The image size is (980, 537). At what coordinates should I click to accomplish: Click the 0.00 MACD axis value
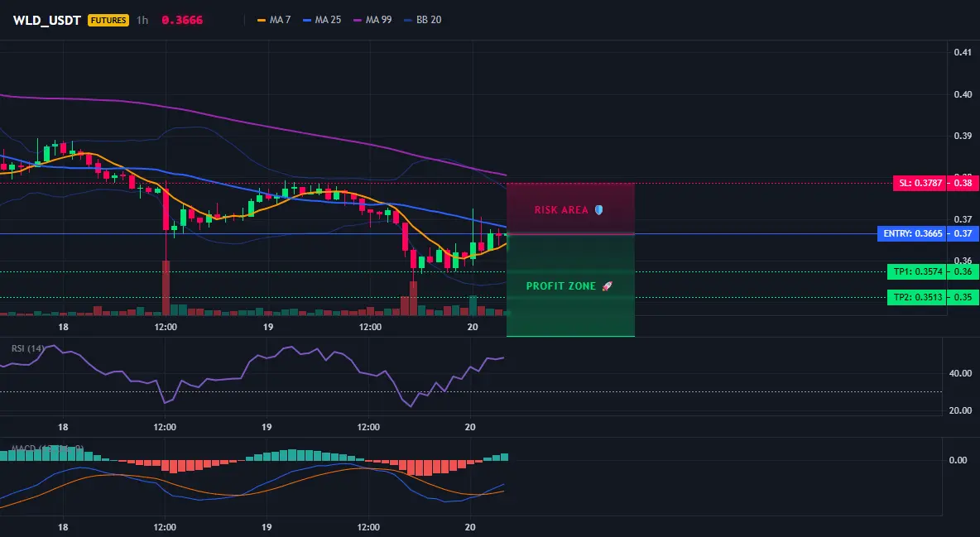pyautogui.click(x=958, y=460)
